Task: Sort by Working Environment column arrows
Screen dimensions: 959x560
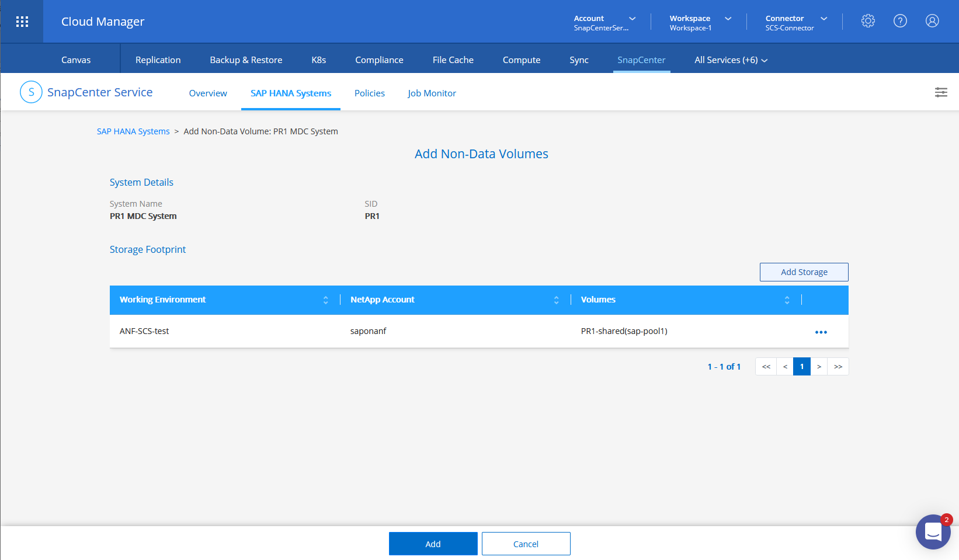Action: [x=326, y=300]
